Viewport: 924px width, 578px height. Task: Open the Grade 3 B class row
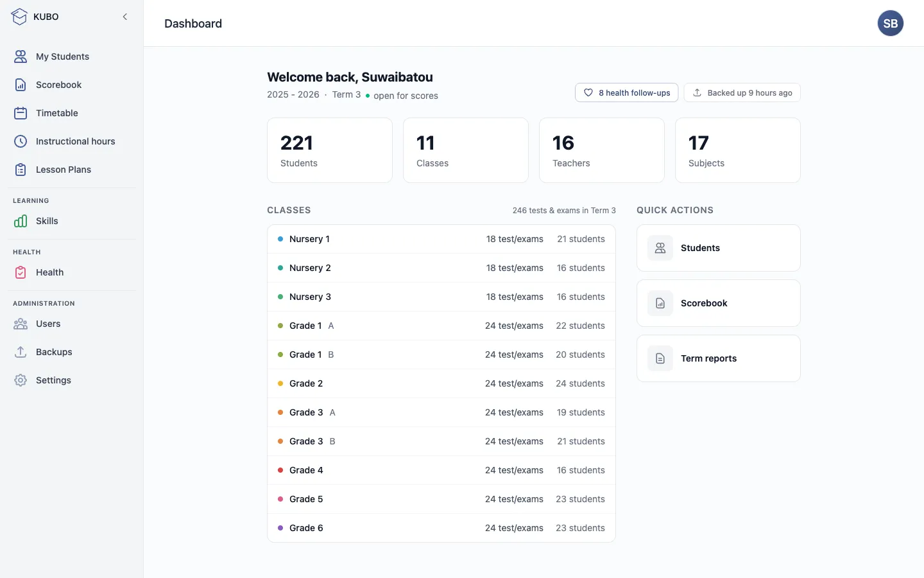[x=441, y=441]
